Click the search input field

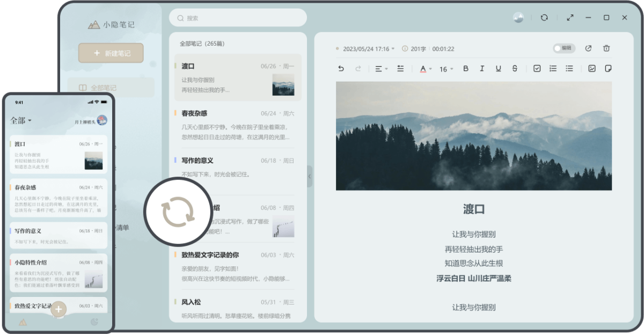[238, 18]
